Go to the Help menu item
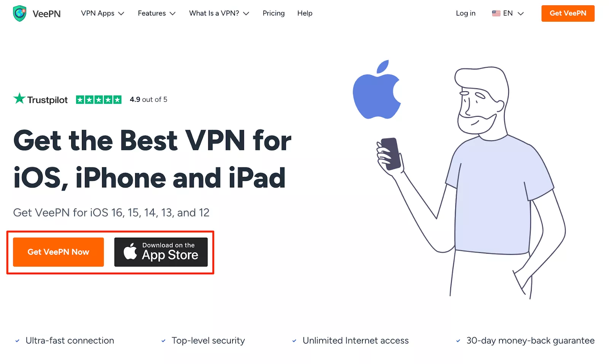The height and width of the screenshot is (364, 609). pyautogui.click(x=305, y=13)
